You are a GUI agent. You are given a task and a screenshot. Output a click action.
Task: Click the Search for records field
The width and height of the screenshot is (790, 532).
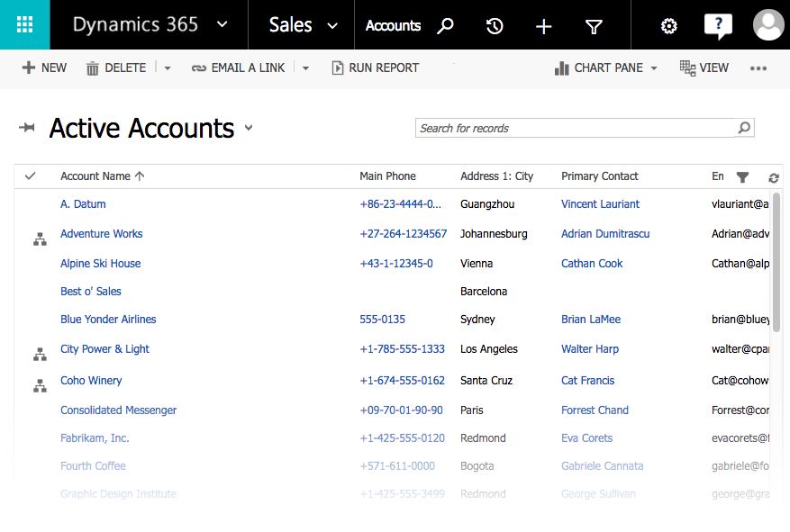point(575,128)
